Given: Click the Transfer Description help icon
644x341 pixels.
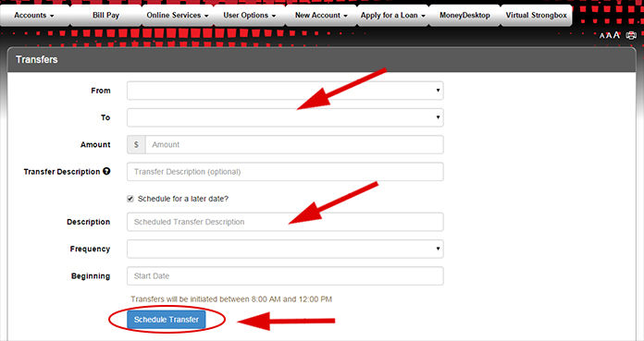Looking at the screenshot, I should click(x=106, y=171).
